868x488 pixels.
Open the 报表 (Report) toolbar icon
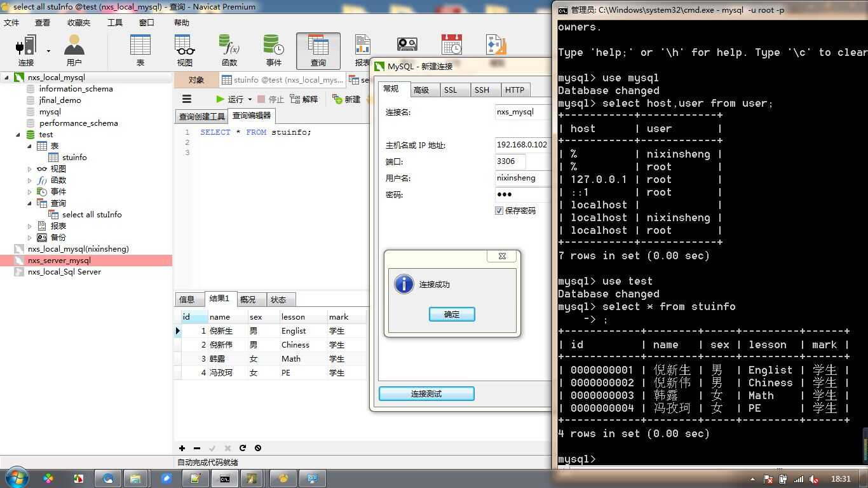coord(362,51)
